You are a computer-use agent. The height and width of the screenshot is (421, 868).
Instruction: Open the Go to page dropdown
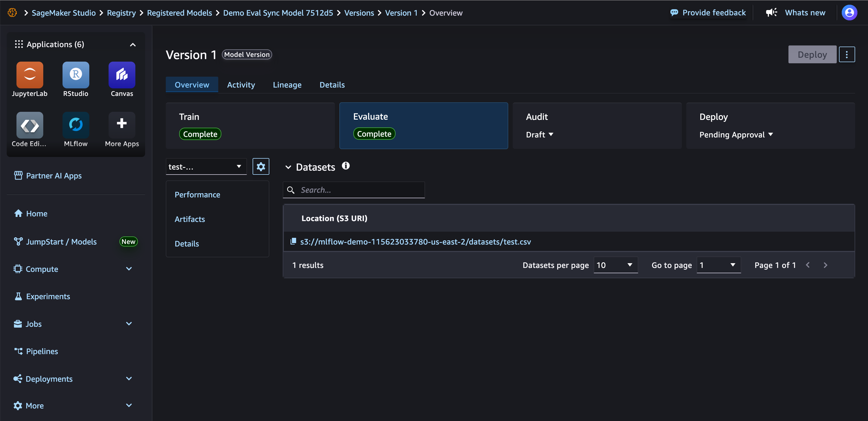pyautogui.click(x=718, y=265)
